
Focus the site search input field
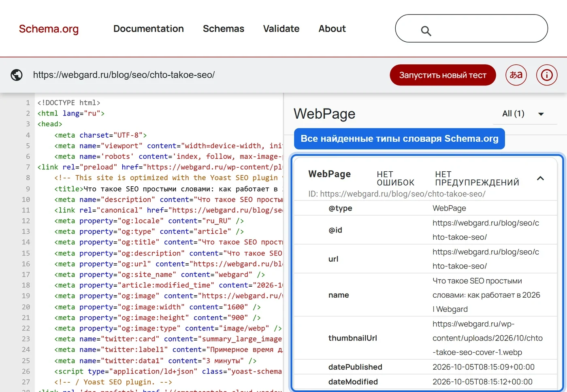point(471,28)
